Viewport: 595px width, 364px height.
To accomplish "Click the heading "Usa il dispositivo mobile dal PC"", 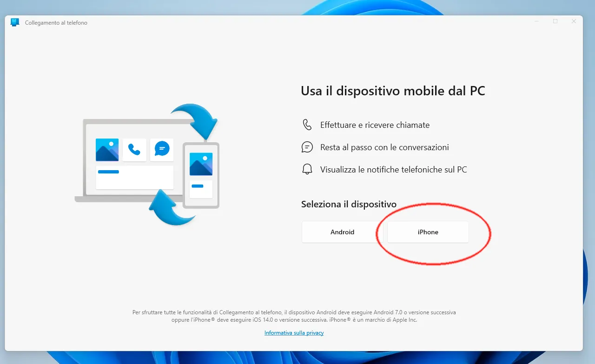I will (x=393, y=91).
